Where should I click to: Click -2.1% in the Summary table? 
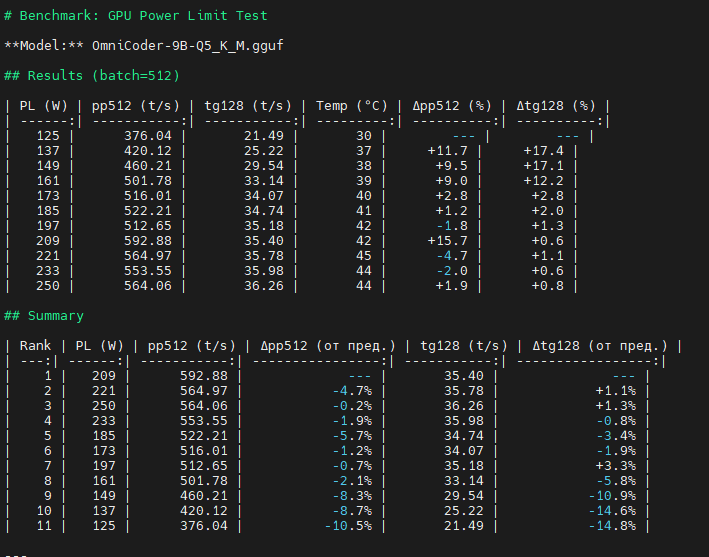(x=352, y=481)
